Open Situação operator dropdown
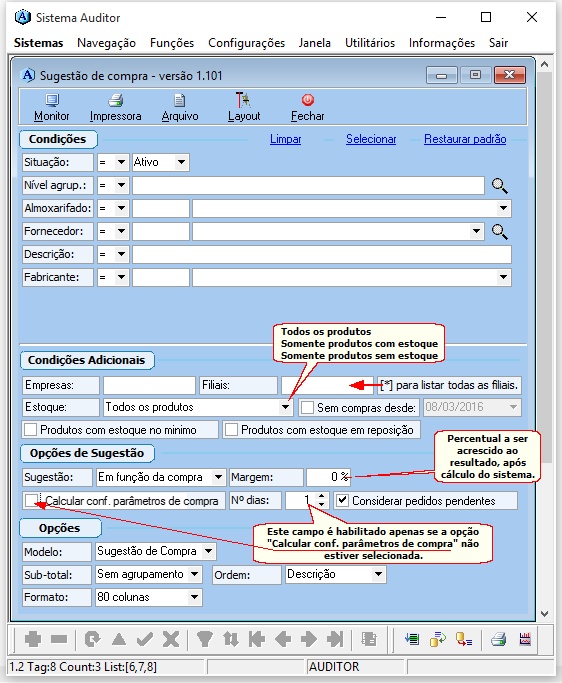The width and height of the screenshot is (562, 683). coord(121,162)
